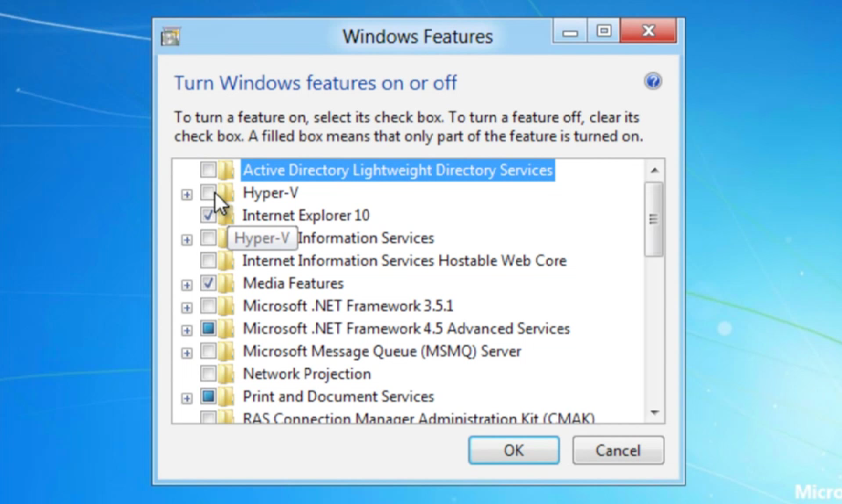Click the Microsoft .NET Framework 3.5.1 folder icon
The width and height of the screenshot is (842, 504).
click(226, 306)
